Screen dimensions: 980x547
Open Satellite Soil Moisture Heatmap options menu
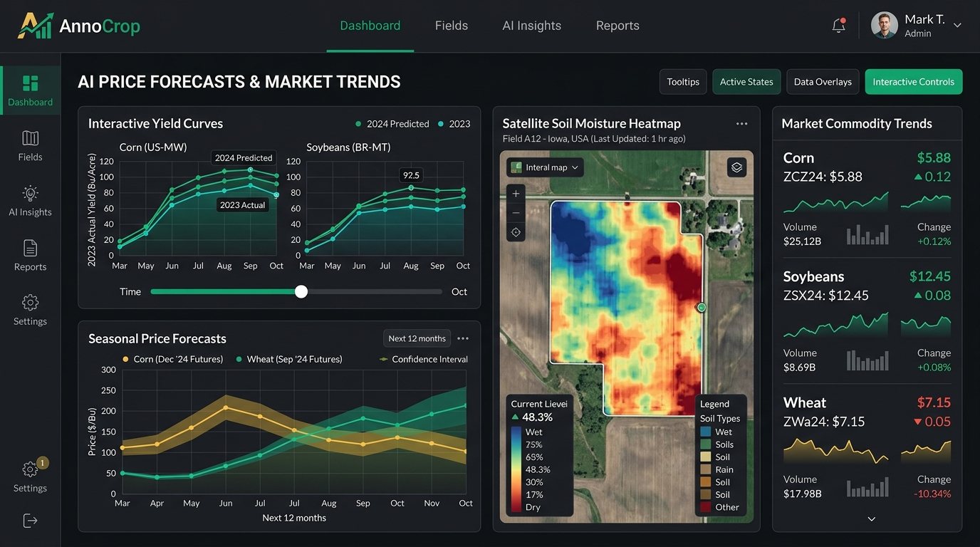(742, 124)
